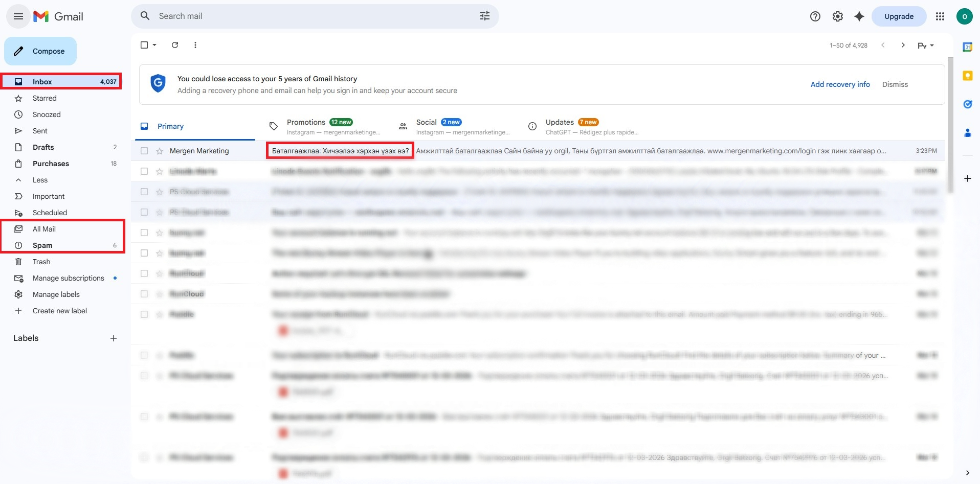Viewport: 980px width, 484px height.
Task: Open the Settings gear icon
Action: [x=837, y=16]
